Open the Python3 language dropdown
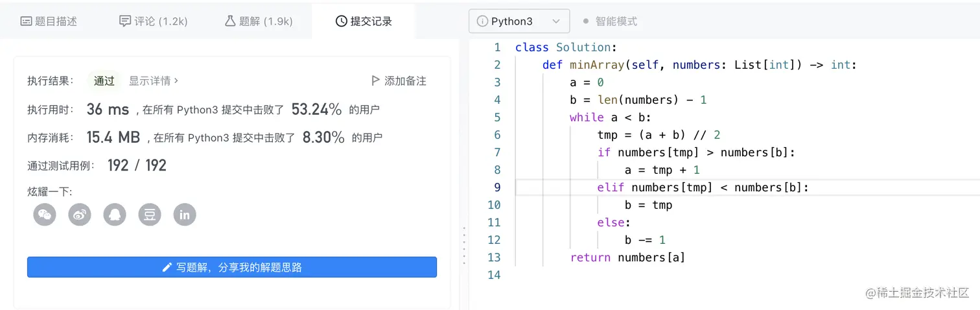The height and width of the screenshot is (310, 980). point(519,21)
